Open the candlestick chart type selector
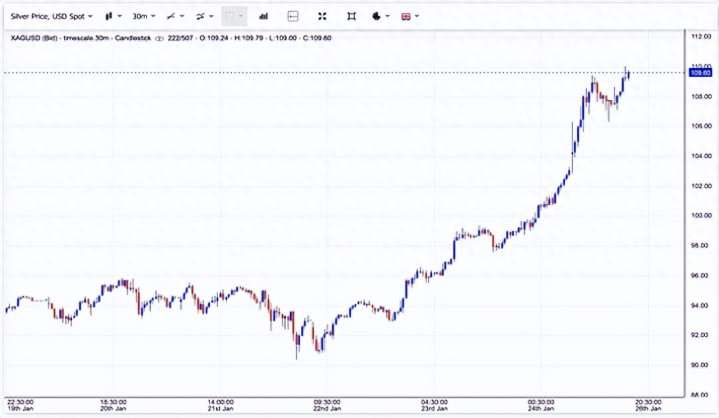Image resolution: width=719 pixels, height=418 pixels. pyautogui.click(x=110, y=17)
